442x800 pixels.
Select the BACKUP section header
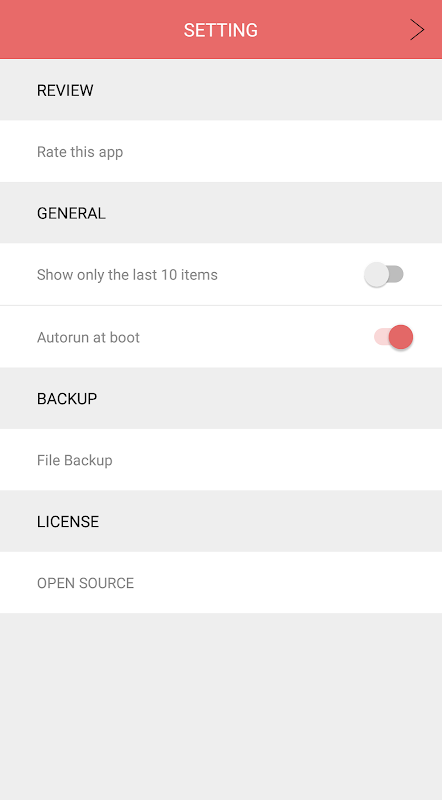221,398
